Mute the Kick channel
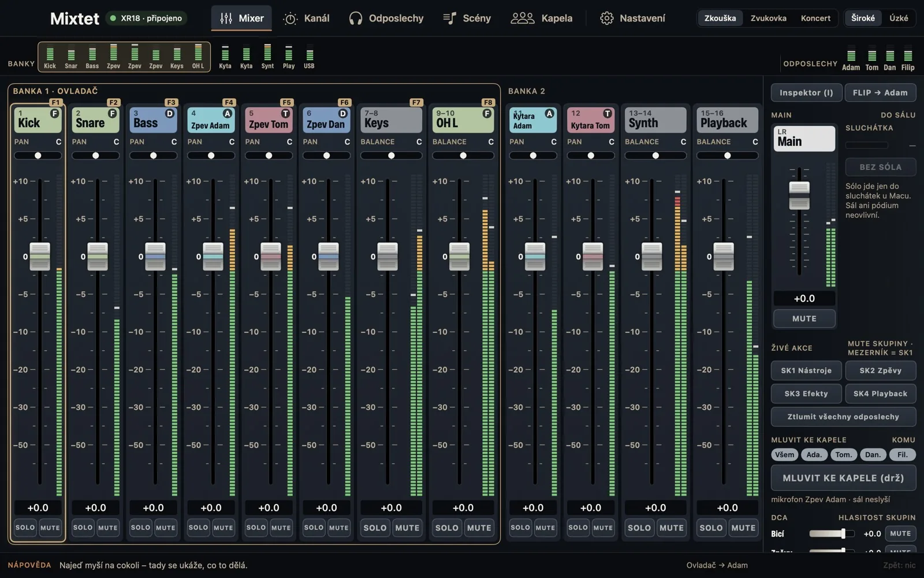The height and width of the screenshot is (578, 924). click(50, 528)
